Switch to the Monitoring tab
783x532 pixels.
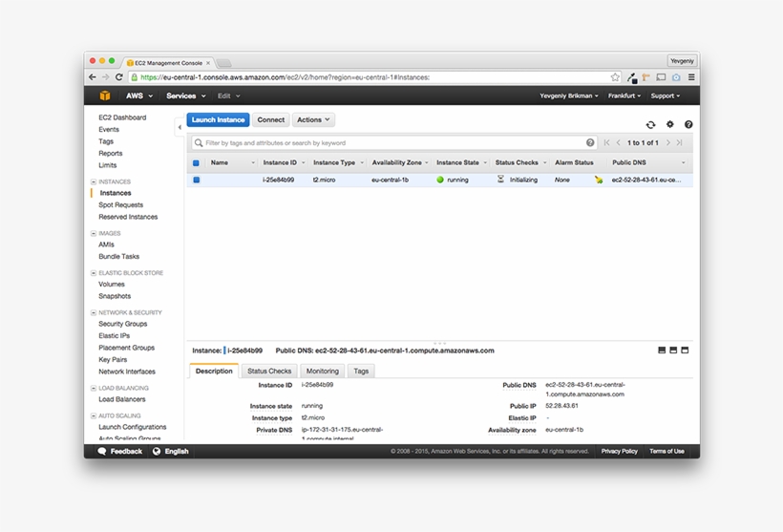322,372
